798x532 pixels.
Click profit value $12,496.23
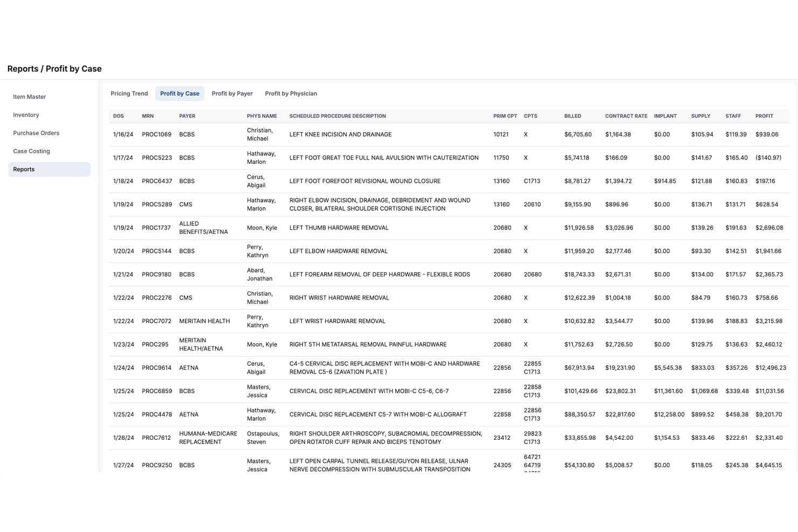click(x=771, y=368)
